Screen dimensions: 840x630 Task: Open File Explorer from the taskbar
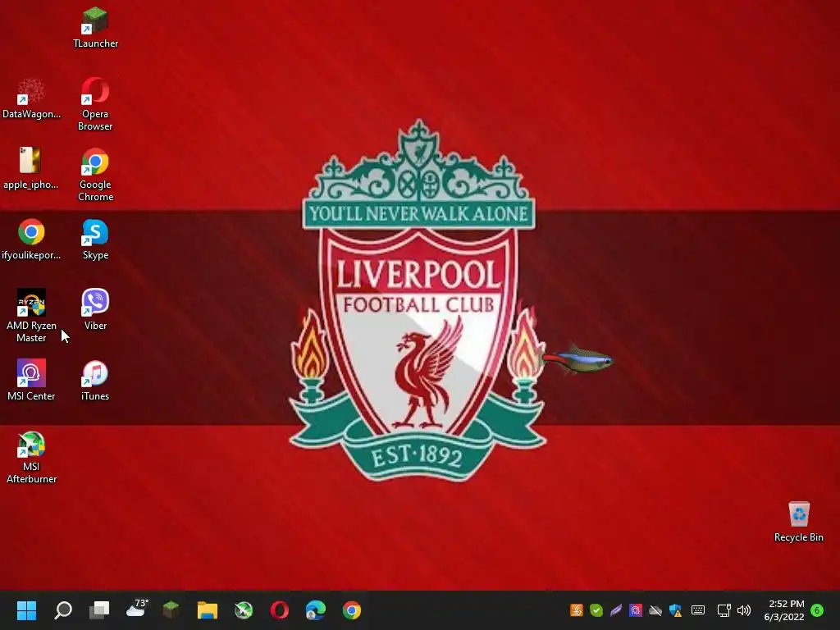208,610
